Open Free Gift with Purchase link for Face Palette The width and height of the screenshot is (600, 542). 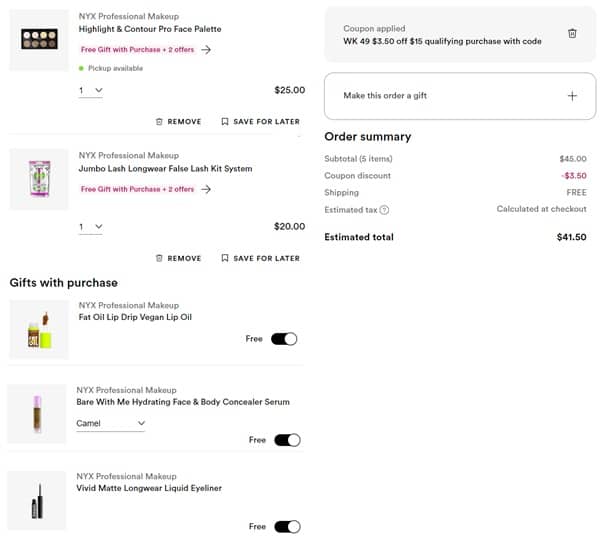tap(138, 49)
